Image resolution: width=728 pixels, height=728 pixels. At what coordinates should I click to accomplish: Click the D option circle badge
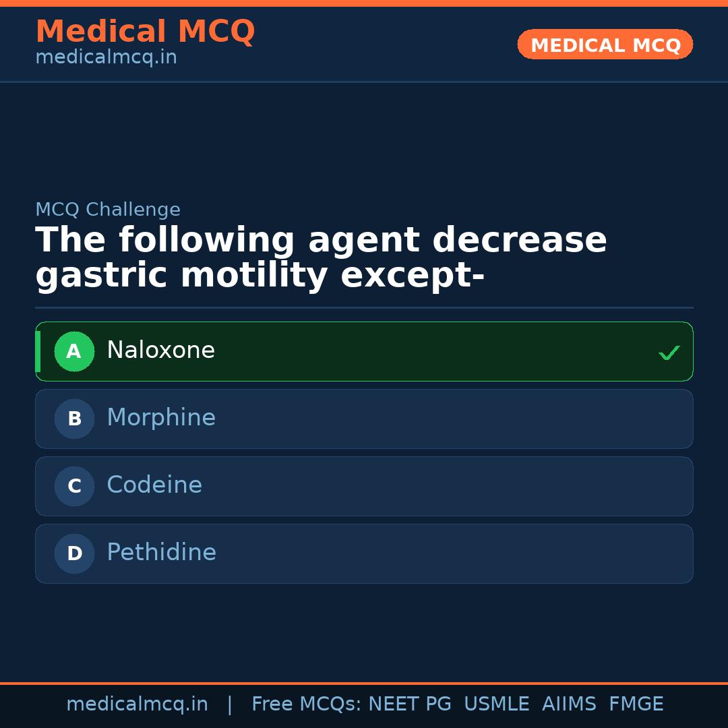74,553
